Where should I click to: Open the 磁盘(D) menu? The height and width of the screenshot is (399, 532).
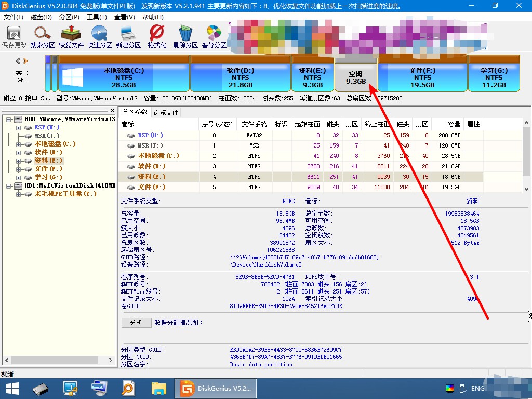click(x=41, y=17)
